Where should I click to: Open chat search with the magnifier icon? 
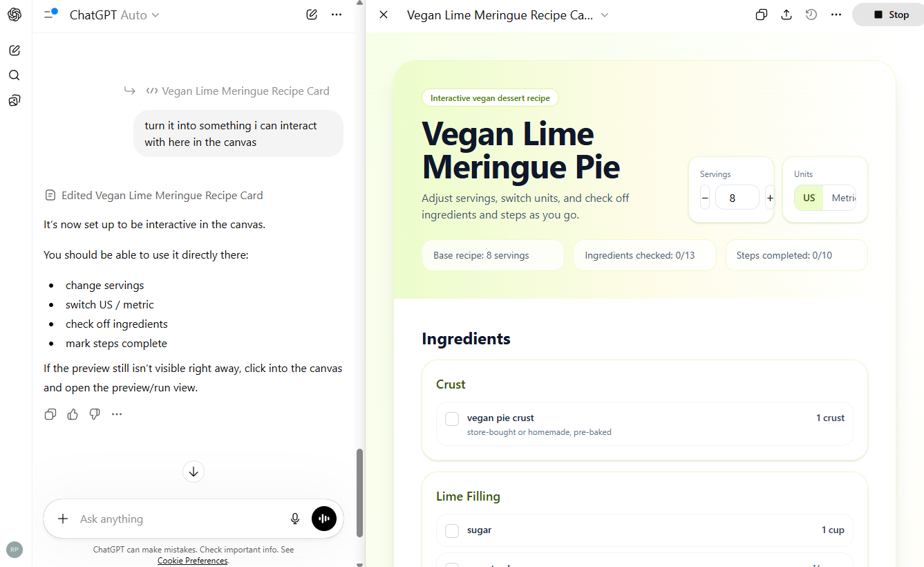click(14, 75)
